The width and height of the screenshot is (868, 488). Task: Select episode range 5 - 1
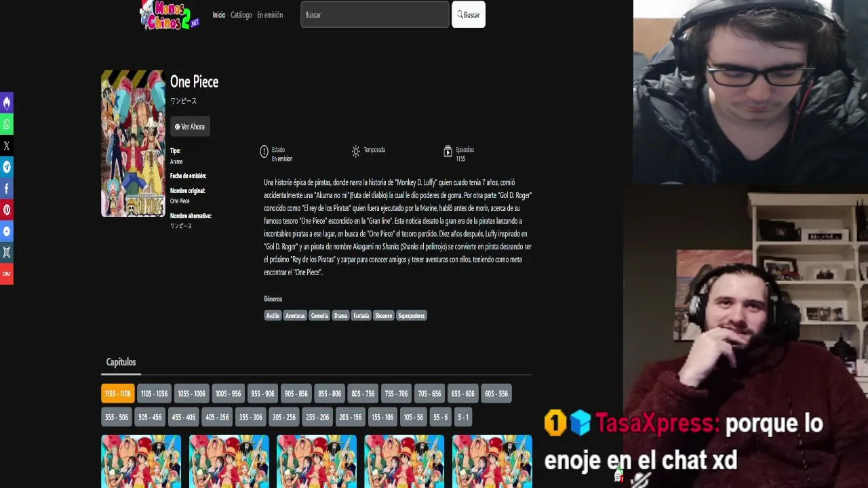[463, 418]
